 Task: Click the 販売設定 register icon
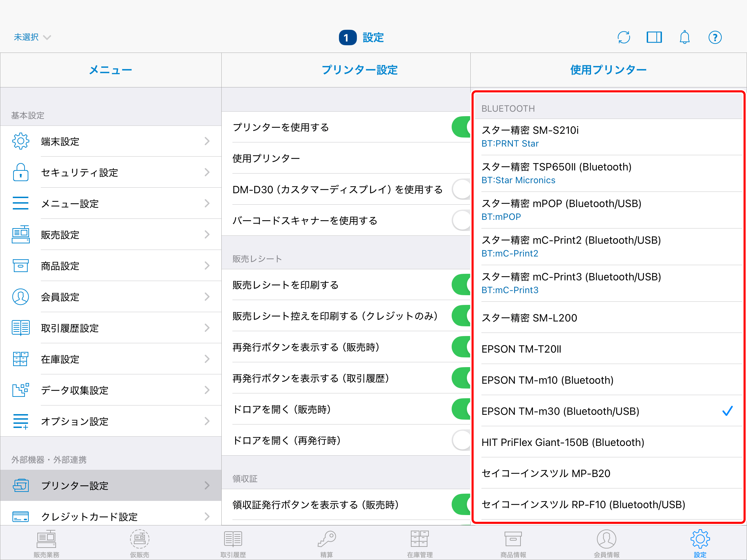pyautogui.click(x=21, y=234)
